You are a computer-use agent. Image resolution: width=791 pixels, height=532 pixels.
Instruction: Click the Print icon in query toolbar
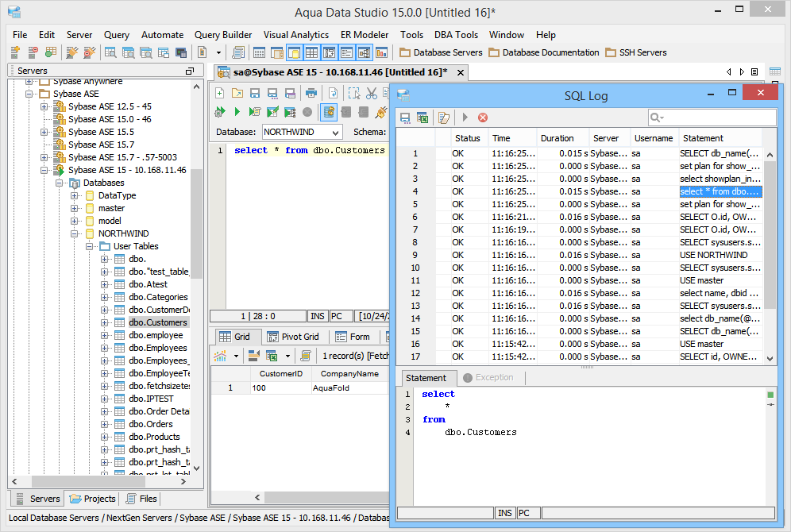click(x=311, y=93)
